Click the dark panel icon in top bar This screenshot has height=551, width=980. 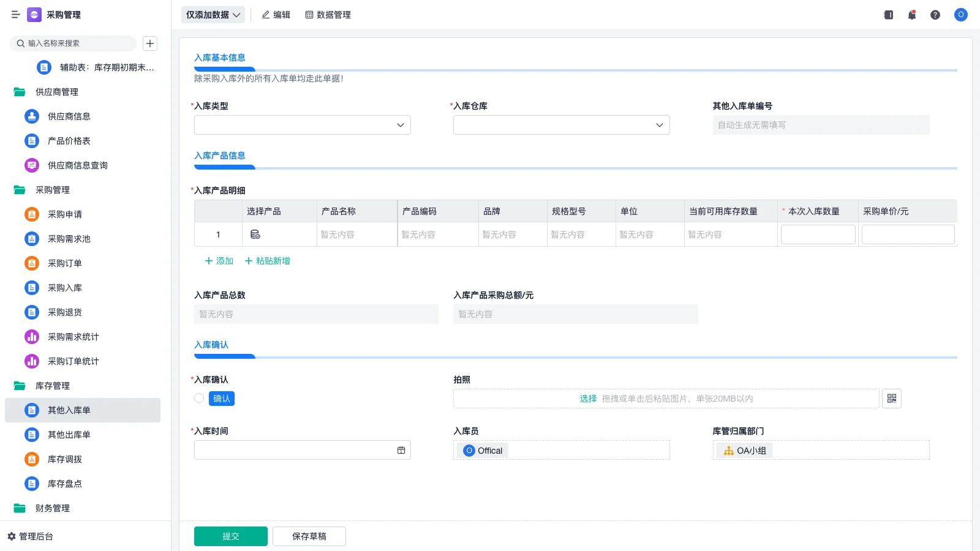click(889, 15)
